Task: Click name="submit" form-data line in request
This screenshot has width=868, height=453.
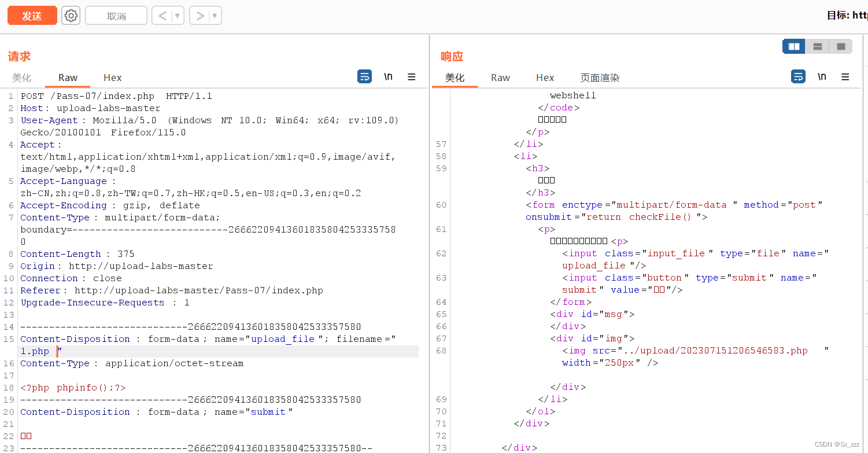Action: (x=157, y=412)
